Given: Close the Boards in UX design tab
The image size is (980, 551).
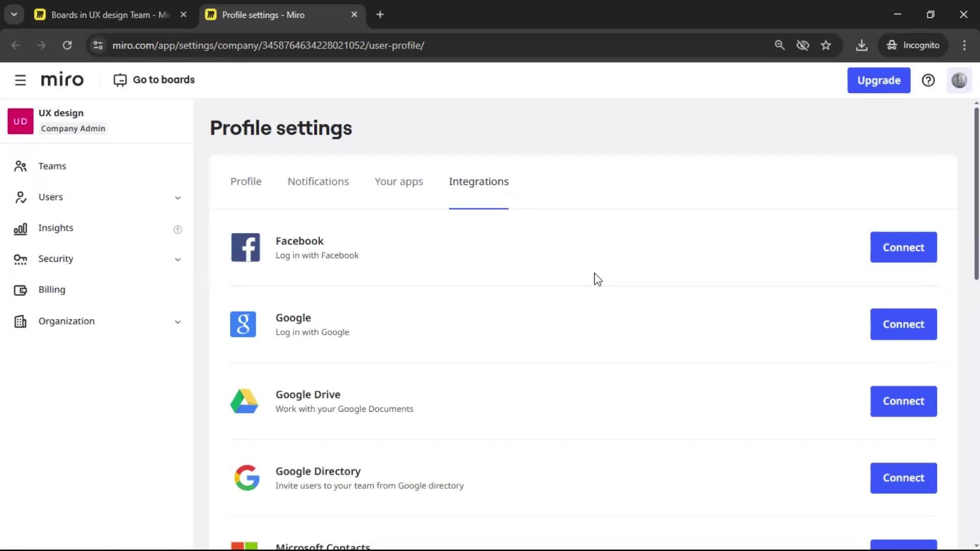Looking at the screenshot, I should click(183, 15).
